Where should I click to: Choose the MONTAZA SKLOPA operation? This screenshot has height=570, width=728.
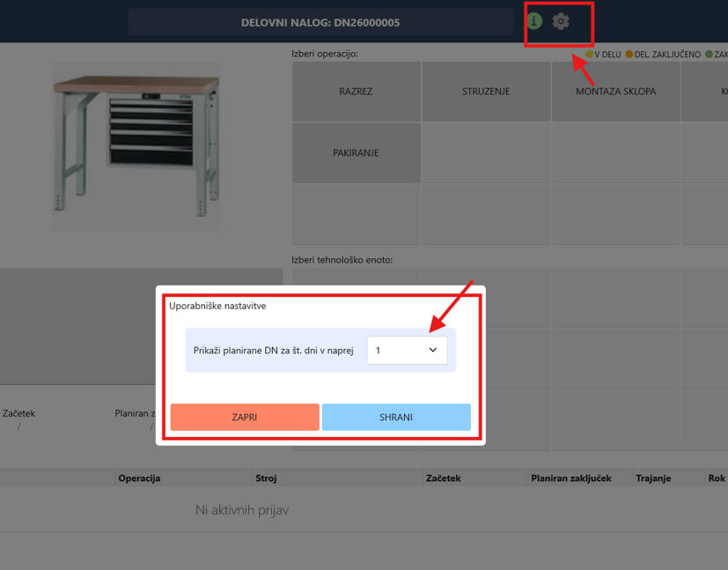(x=615, y=92)
